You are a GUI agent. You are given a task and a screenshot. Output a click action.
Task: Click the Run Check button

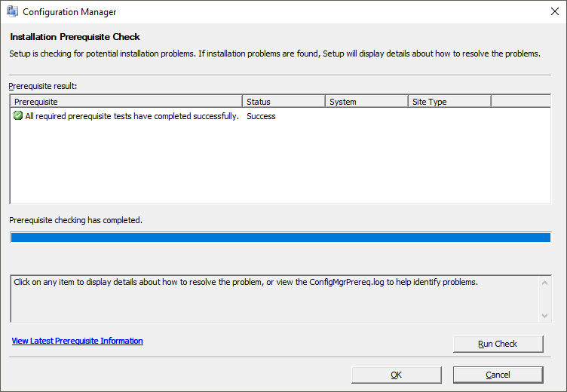[x=498, y=344]
